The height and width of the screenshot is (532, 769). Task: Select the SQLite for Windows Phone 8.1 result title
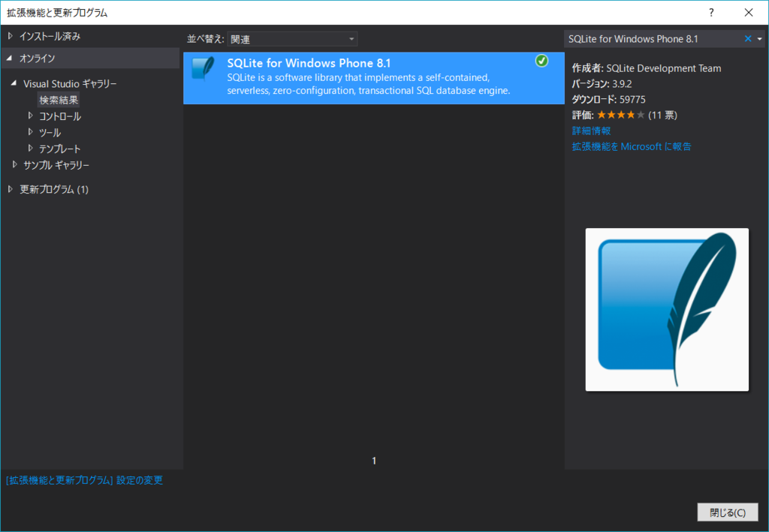(x=309, y=63)
